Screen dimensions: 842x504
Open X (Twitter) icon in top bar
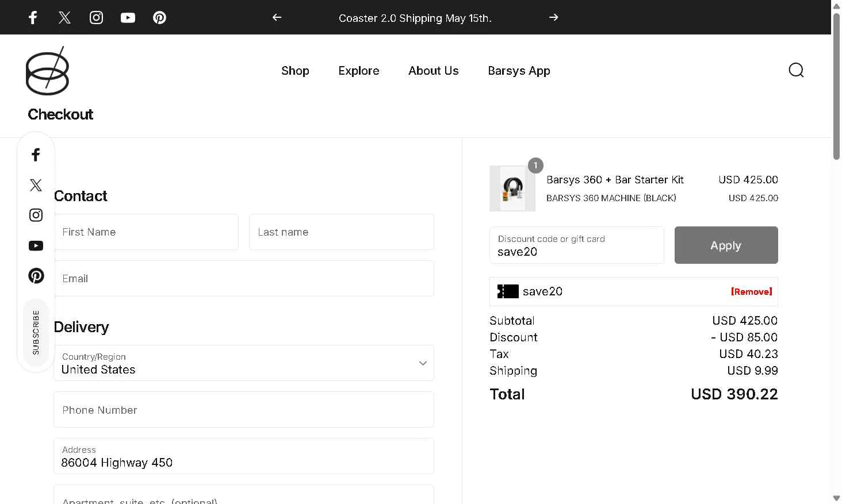tap(64, 17)
